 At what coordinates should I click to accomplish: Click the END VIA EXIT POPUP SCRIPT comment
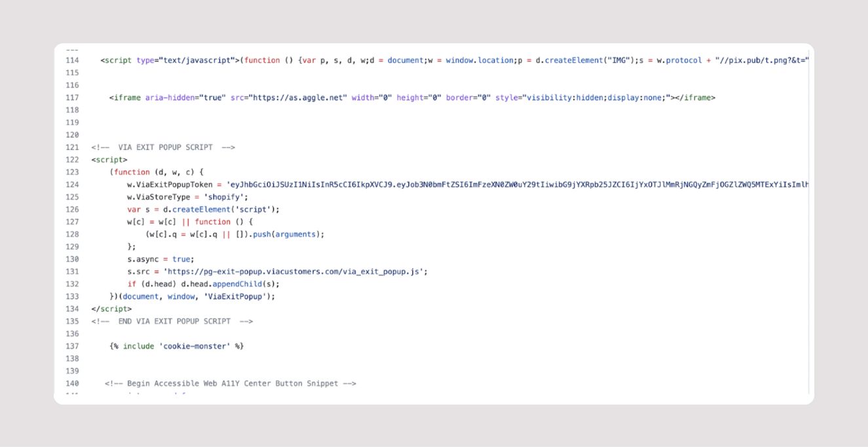coord(172,321)
